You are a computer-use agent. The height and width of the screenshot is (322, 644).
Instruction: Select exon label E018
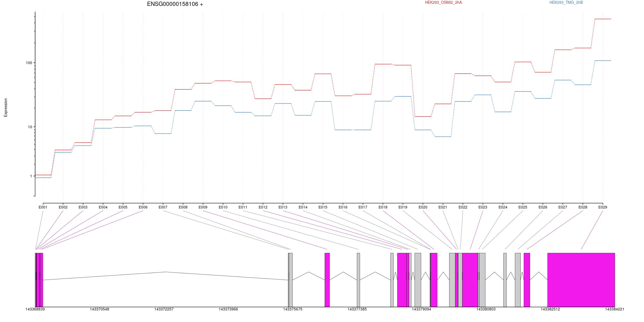coord(383,207)
